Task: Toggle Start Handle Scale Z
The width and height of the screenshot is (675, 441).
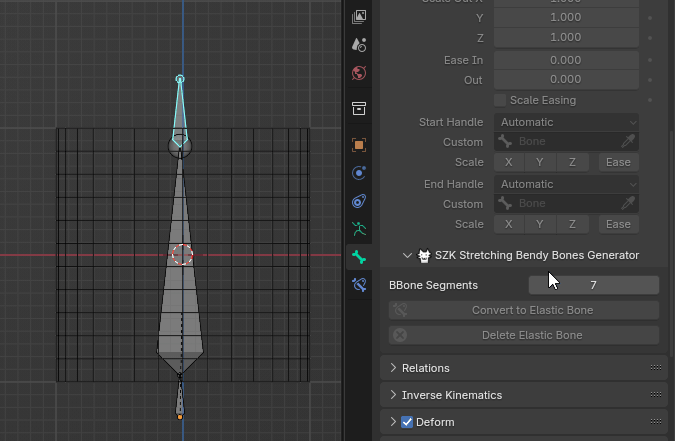Action: pyautogui.click(x=572, y=162)
